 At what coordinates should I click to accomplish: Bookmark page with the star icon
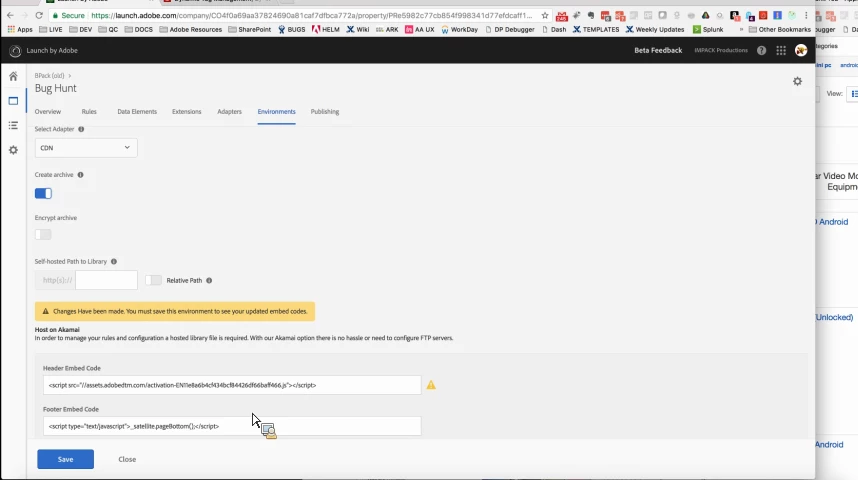pyautogui.click(x=544, y=15)
